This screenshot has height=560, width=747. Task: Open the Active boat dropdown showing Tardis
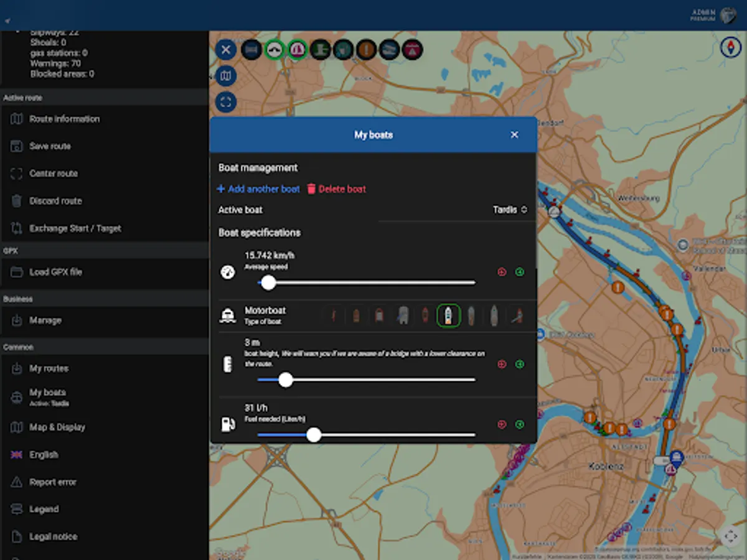pos(510,210)
